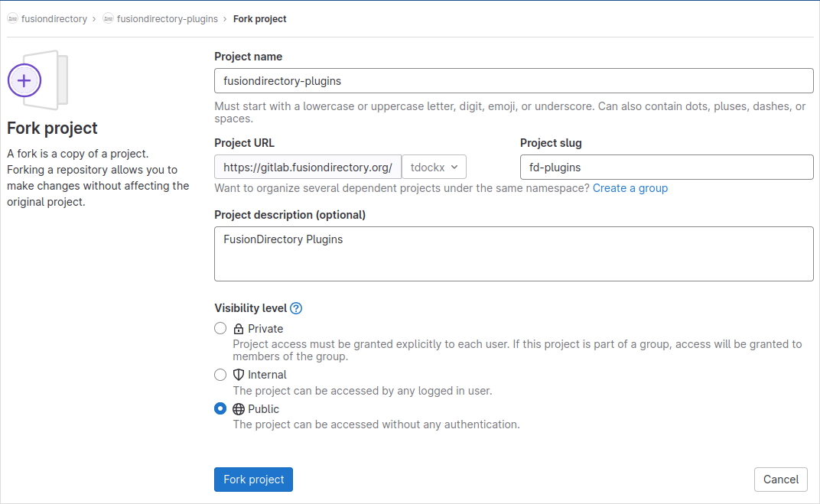Go to fusiondirectory-plugins breadcrumb
Image resolution: width=820 pixels, height=504 pixels.
168,19
